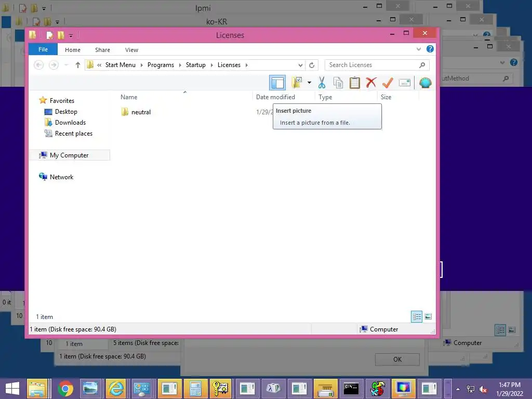Launch Internet Explorer from the taskbar
Viewport: 532px width, 399px height.
click(x=116, y=389)
